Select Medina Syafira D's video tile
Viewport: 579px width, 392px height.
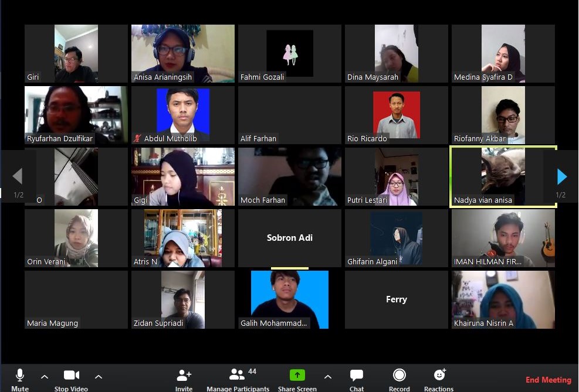pyautogui.click(x=503, y=53)
